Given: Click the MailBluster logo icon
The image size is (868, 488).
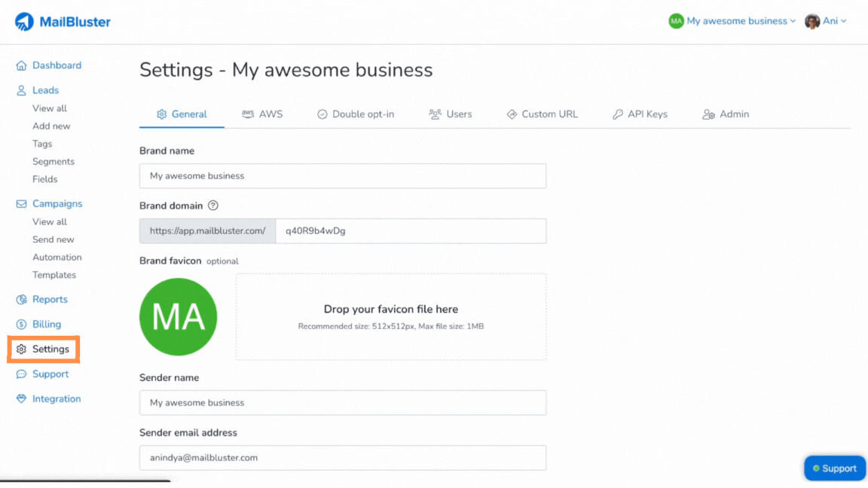Looking at the screenshot, I should [x=23, y=20].
